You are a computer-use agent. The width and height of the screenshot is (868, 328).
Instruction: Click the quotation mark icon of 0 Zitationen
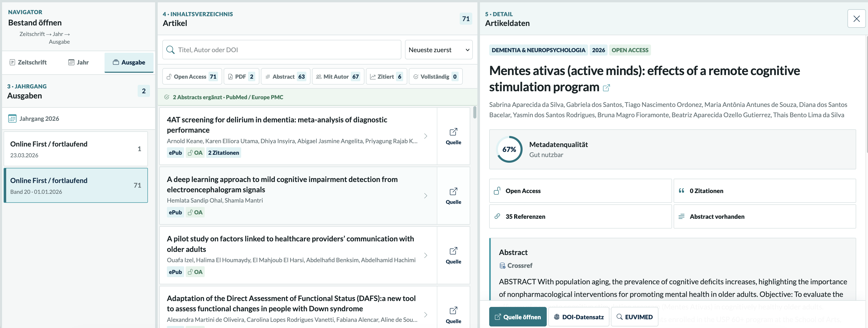click(681, 191)
